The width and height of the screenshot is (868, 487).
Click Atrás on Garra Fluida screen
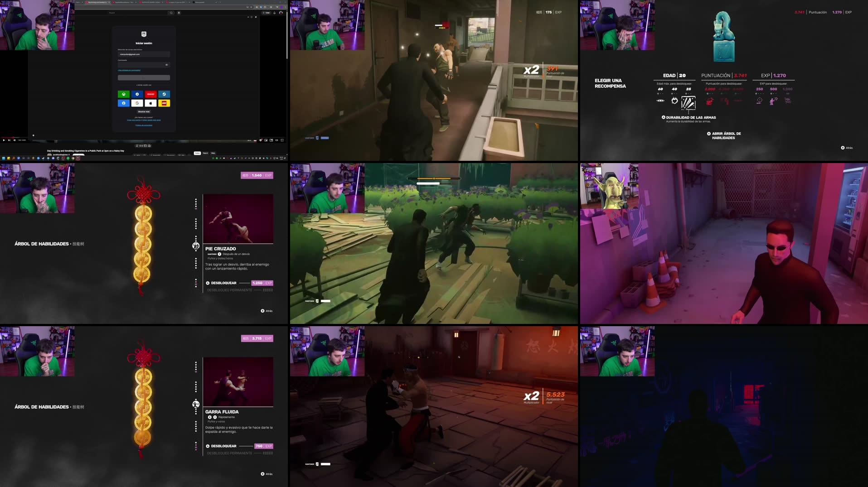[x=267, y=474]
